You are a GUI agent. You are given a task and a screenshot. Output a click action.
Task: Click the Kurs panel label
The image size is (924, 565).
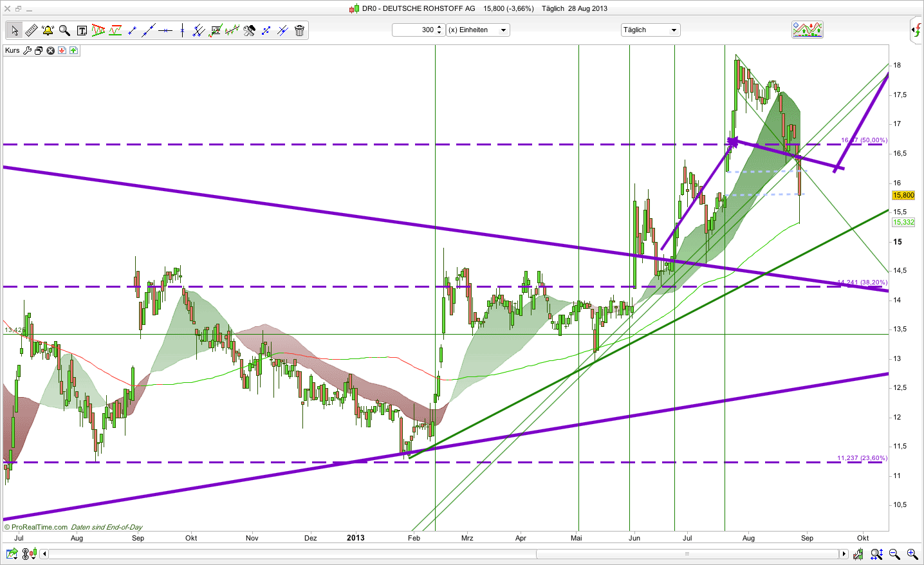[x=12, y=51]
